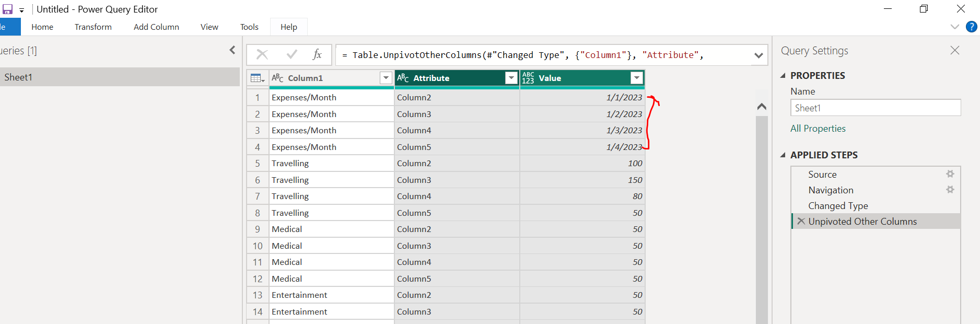Open the Tools ribbon tab
The height and width of the screenshot is (324, 980).
click(249, 27)
